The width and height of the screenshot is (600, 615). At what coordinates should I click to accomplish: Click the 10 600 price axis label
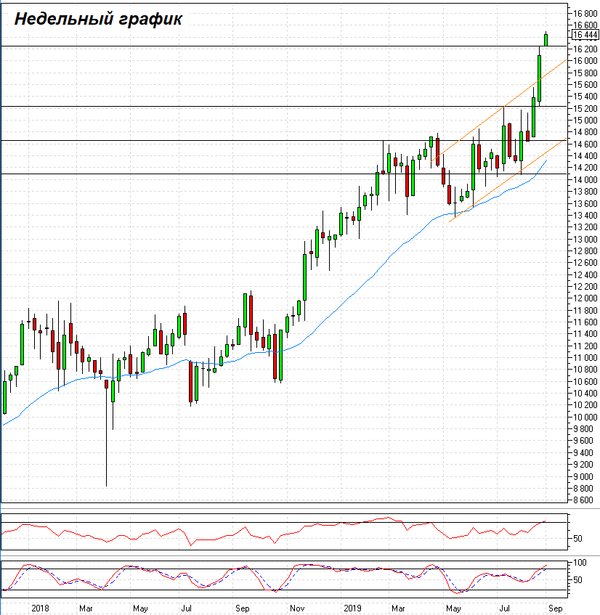[585, 382]
